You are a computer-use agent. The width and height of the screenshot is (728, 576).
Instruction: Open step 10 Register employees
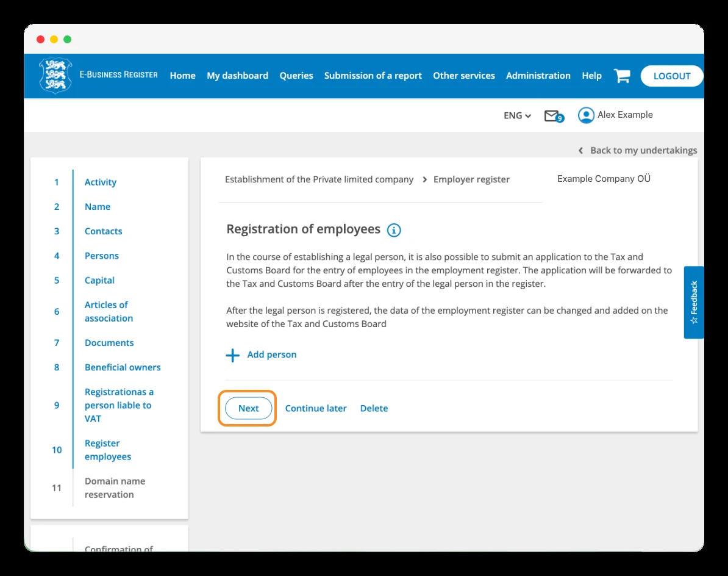108,450
